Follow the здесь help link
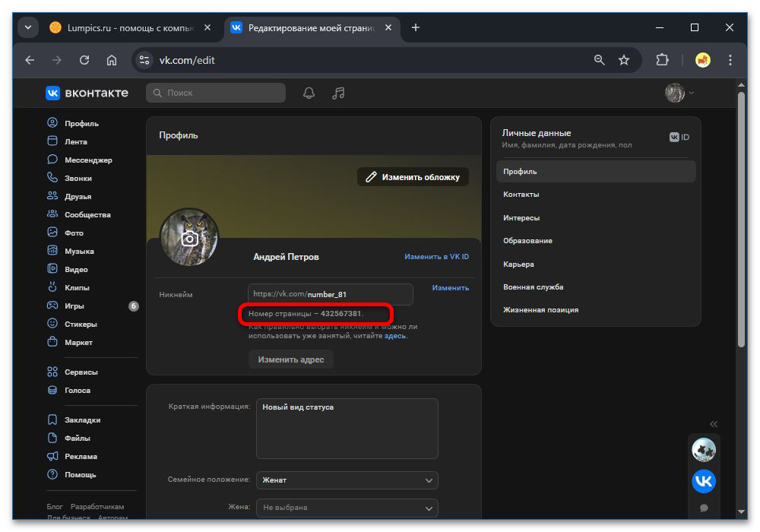760x532 pixels. 395,336
